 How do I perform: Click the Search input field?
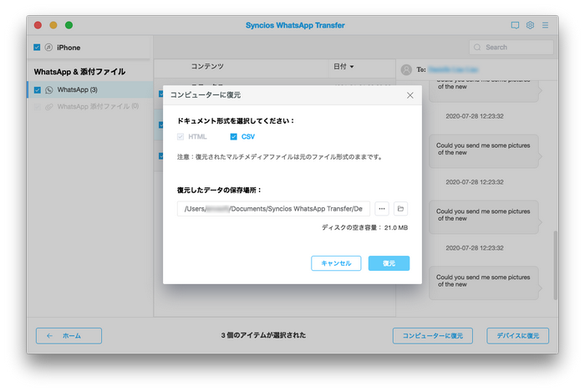pyautogui.click(x=511, y=48)
